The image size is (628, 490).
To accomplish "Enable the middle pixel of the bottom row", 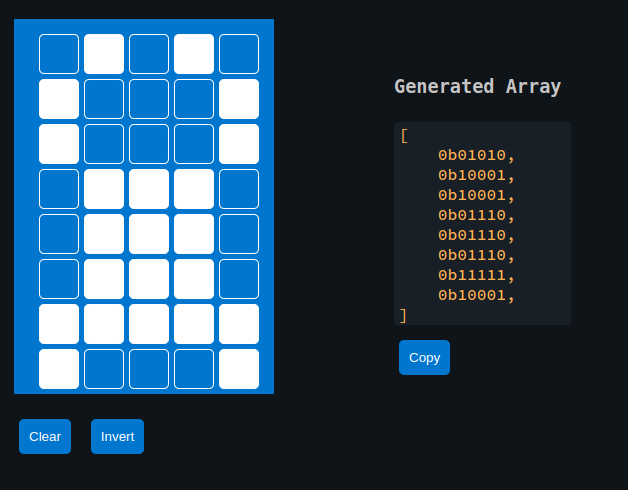I will tap(149, 369).
